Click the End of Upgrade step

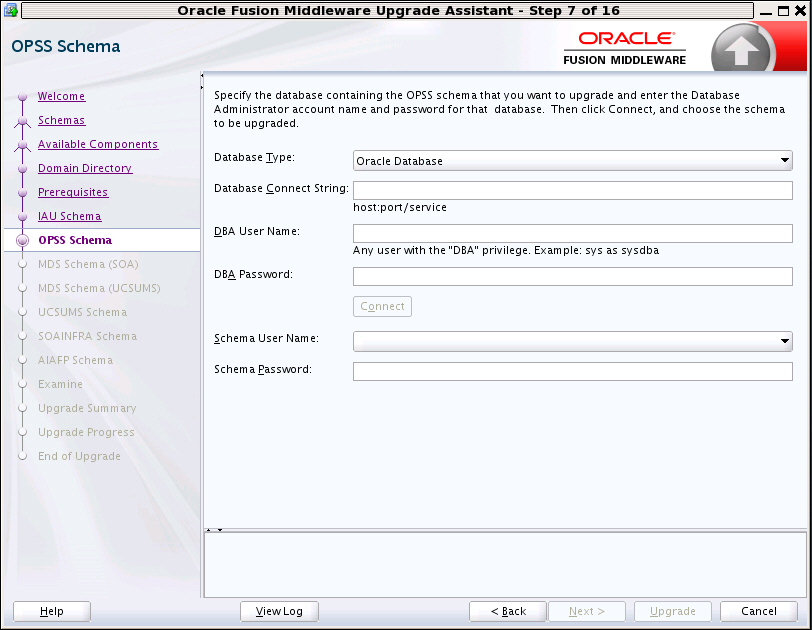click(79, 456)
